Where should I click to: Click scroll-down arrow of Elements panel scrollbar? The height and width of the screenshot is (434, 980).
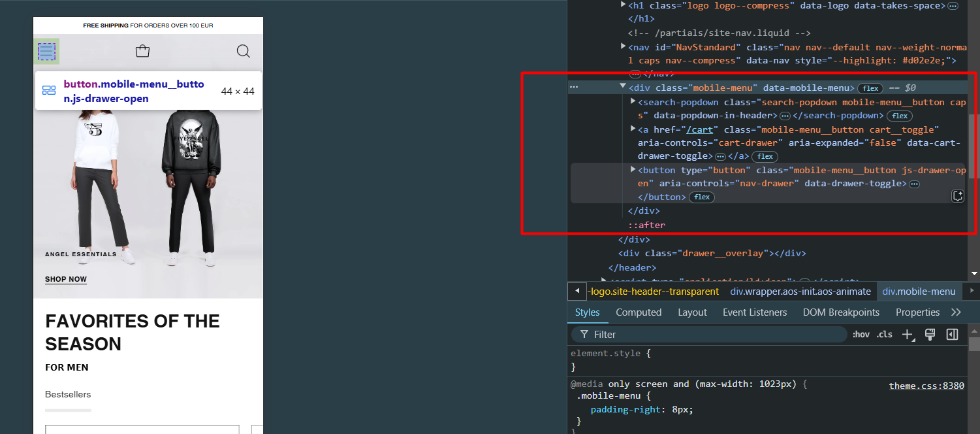coord(974,273)
